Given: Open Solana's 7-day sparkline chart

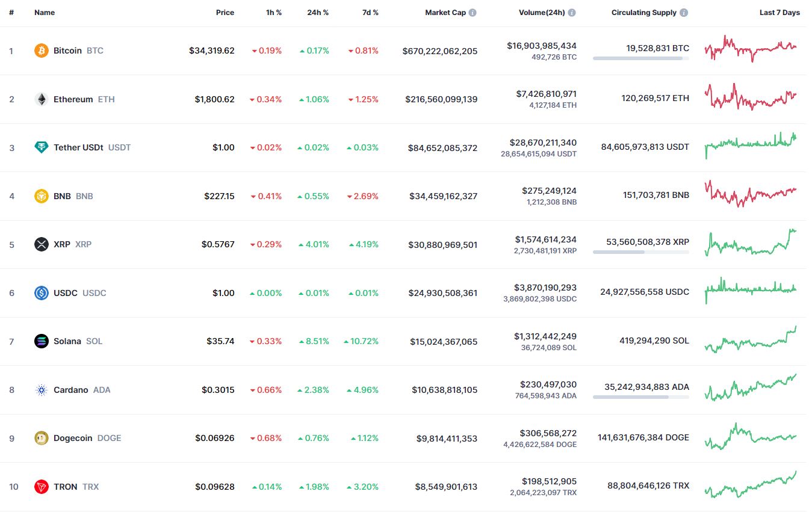Looking at the screenshot, I should [x=751, y=339].
